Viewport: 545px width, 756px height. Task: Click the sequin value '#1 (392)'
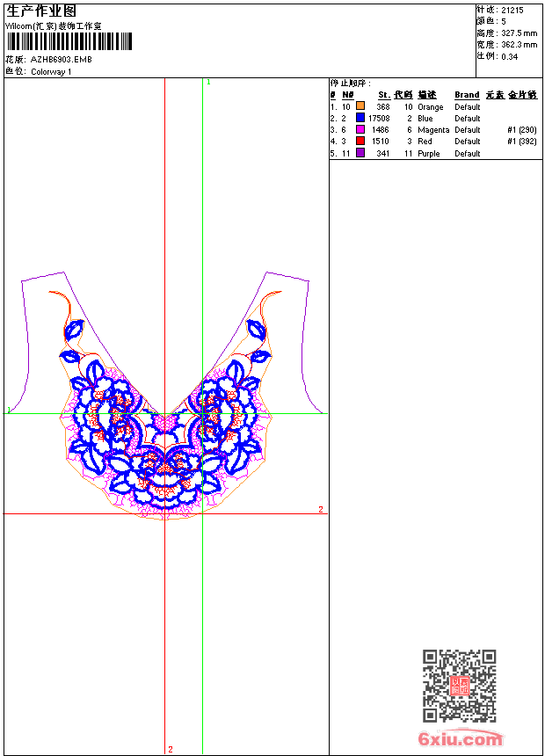[522, 142]
